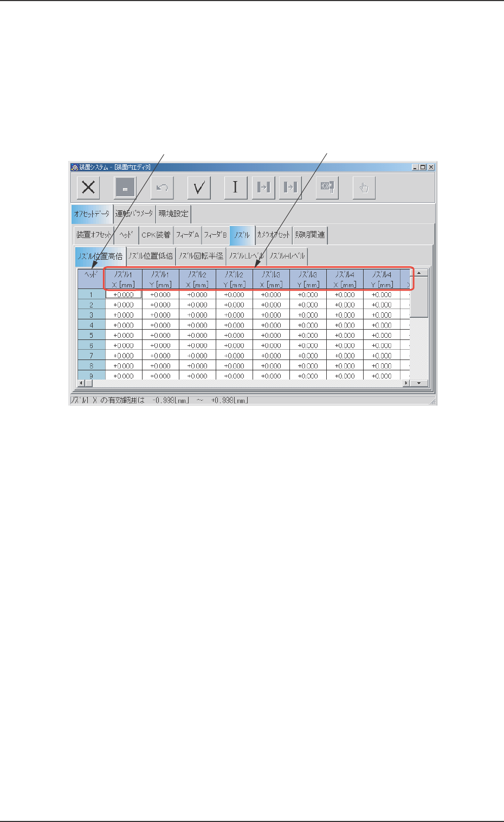
Task: Click the hand pointer toolbar icon
Action: pyautogui.click(x=364, y=188)
